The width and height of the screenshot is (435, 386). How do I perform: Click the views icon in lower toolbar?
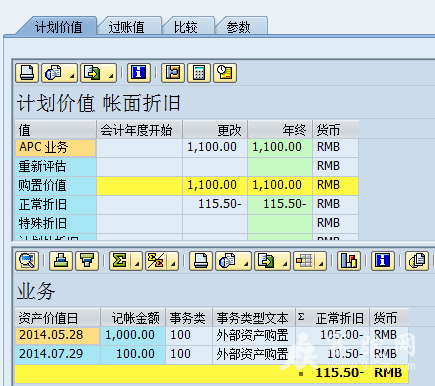[x=228, y=261]
